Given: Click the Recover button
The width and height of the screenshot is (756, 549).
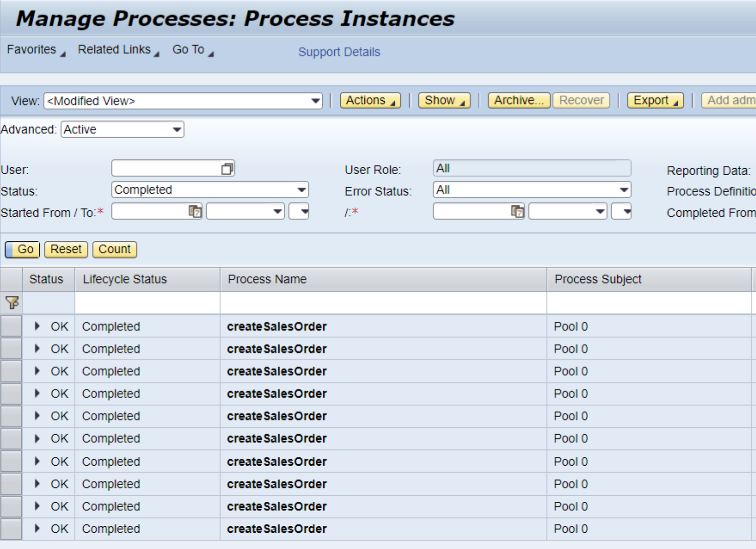Looking at the screenshot, I should 581,101.
